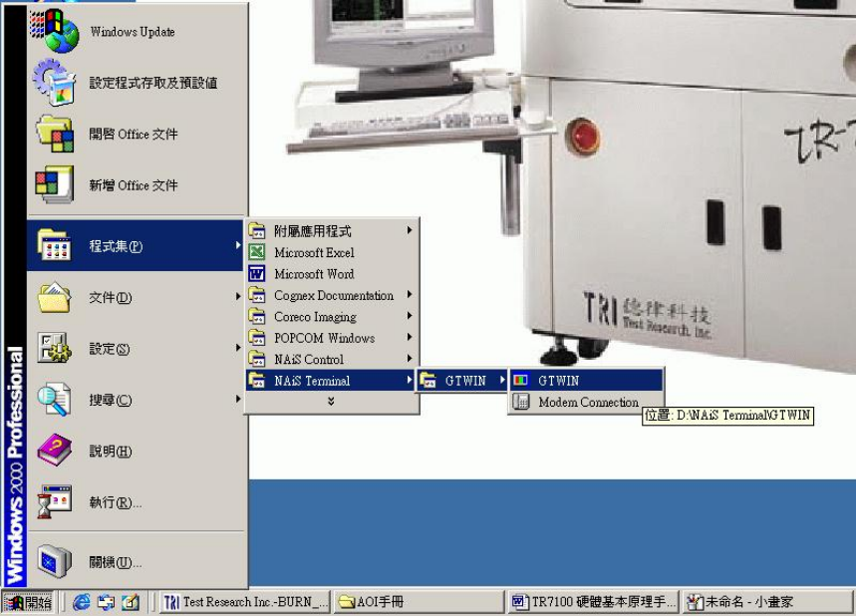
Task: Expand the NAiS Control submenu arrow
Action: [x=410, y=358]
